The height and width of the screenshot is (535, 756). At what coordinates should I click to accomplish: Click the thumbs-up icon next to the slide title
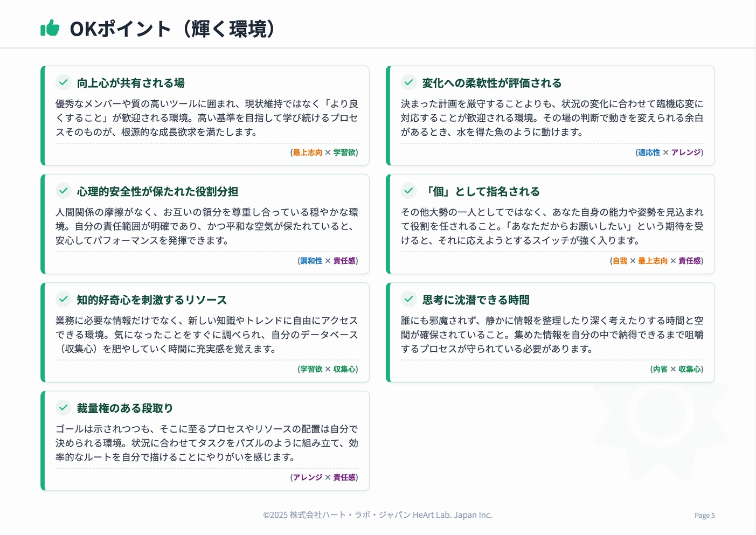point(50,28)
